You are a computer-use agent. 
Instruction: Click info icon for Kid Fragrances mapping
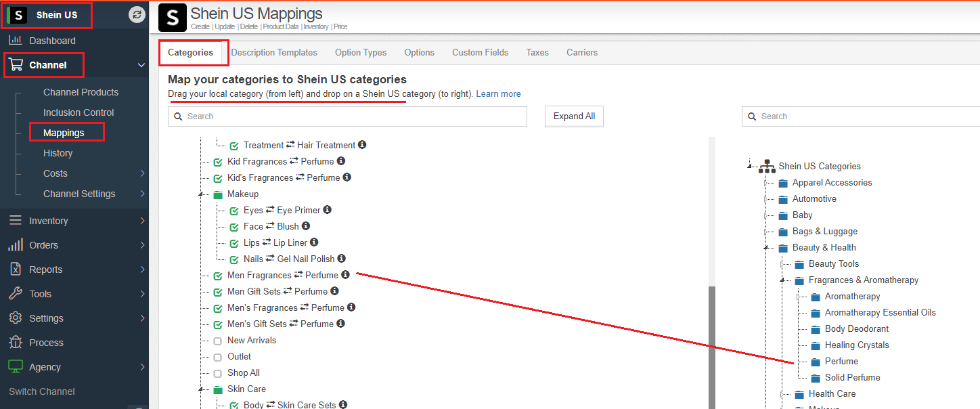[x=341, y=161]
